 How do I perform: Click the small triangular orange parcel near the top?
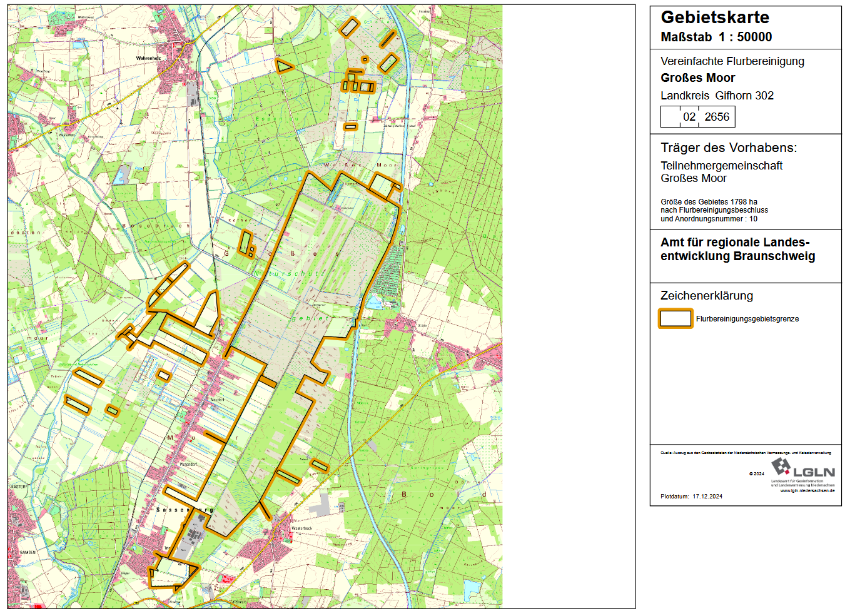284,66
